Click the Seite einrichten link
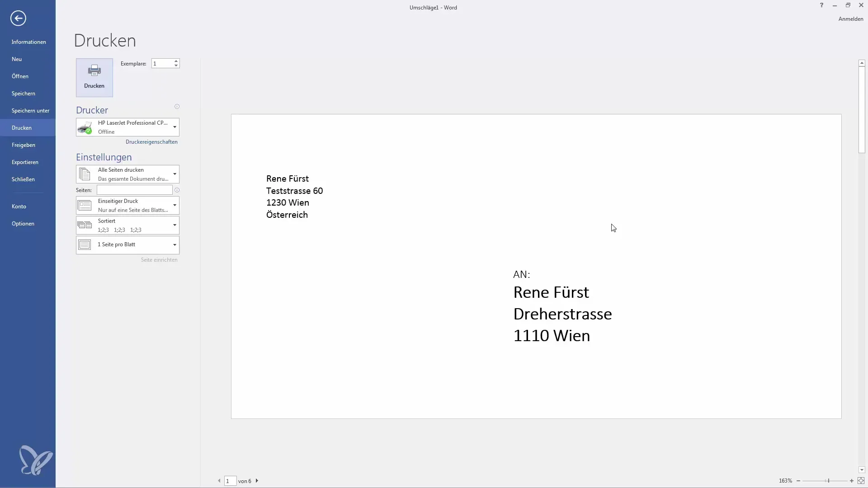Screen dimensions: 868x488 click(x=159, y=259)
